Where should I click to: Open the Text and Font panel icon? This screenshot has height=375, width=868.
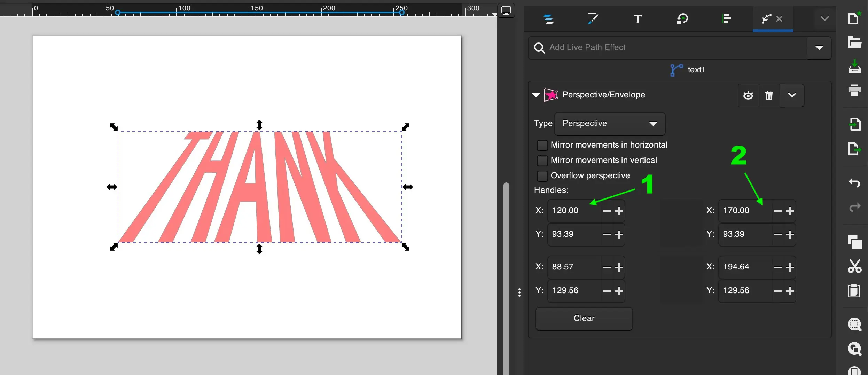click(x=637, y=19)
